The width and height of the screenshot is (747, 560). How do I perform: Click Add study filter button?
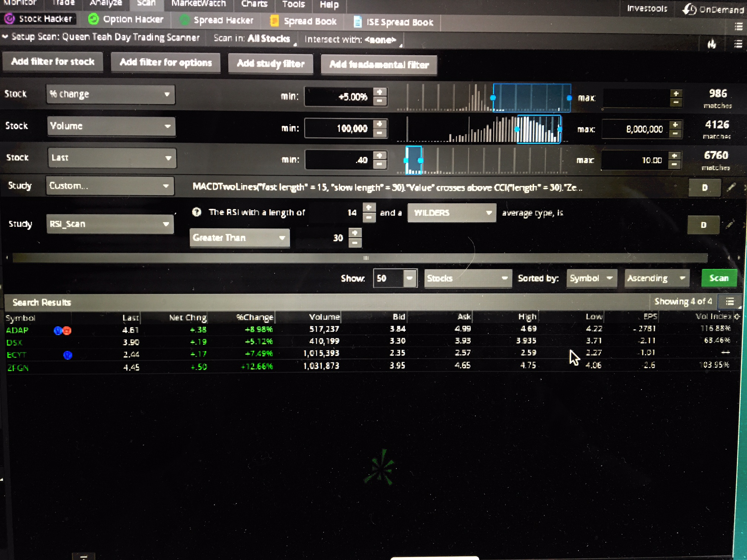[x=270, y=64]
